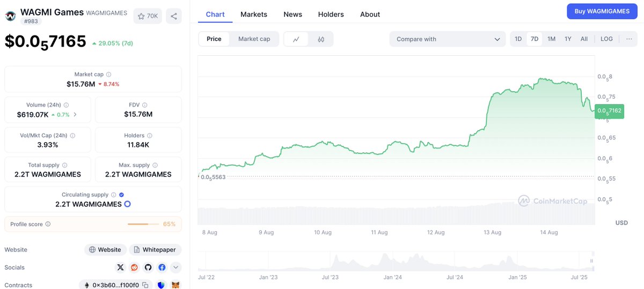Screen dimensions: 644x289
Task: Click the MetaMask fox icon
Action: point(176,285)
